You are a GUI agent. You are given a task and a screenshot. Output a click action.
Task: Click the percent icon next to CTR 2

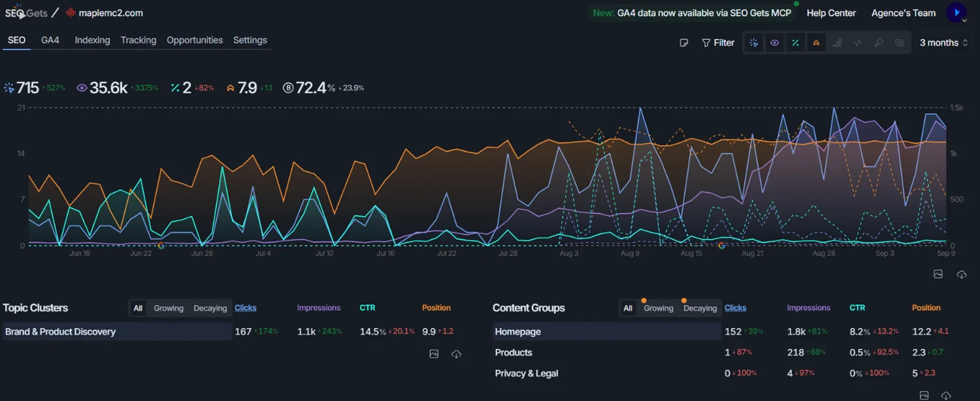[175, 88]
